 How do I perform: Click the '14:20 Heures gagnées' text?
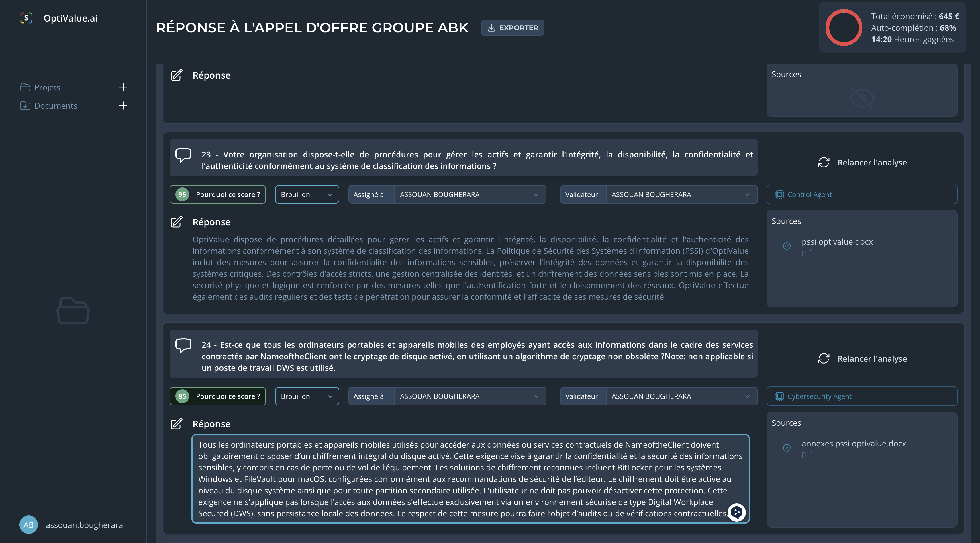912,39
